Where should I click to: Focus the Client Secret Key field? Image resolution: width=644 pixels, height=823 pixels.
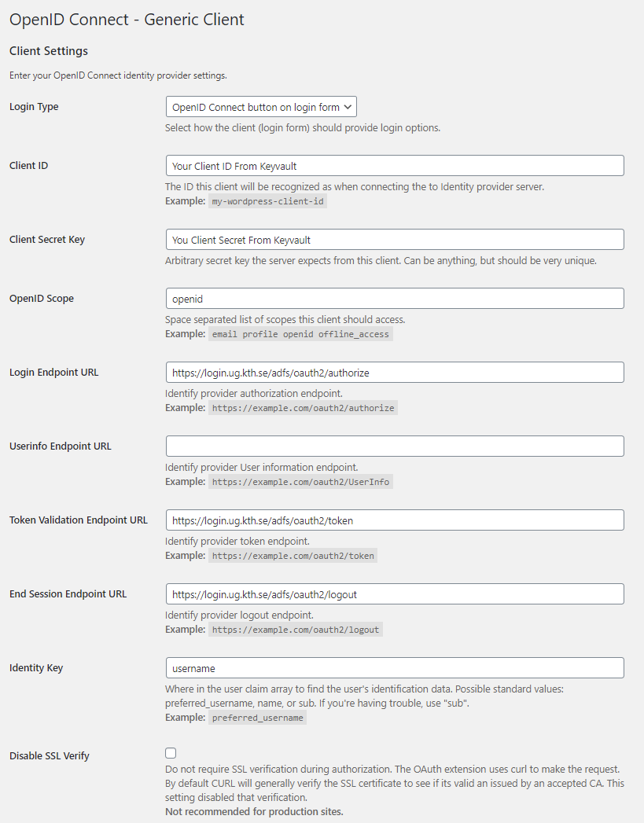coord(395,240)
